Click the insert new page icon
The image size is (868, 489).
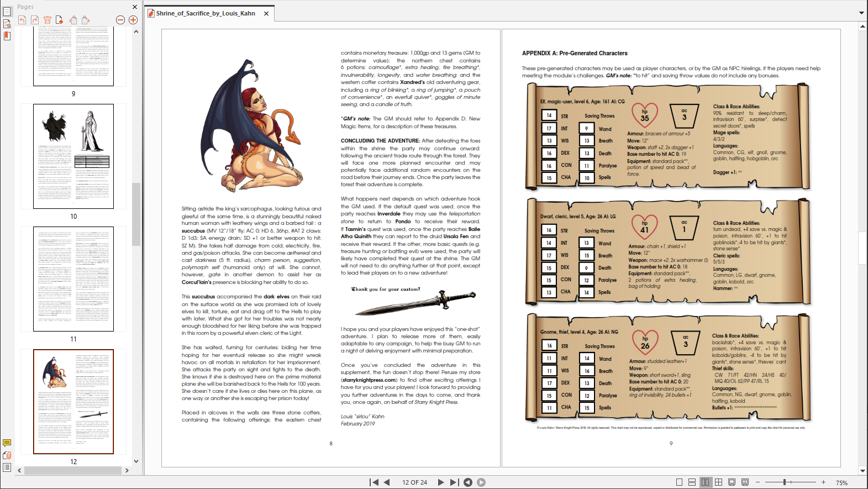[x=60, y=20]
